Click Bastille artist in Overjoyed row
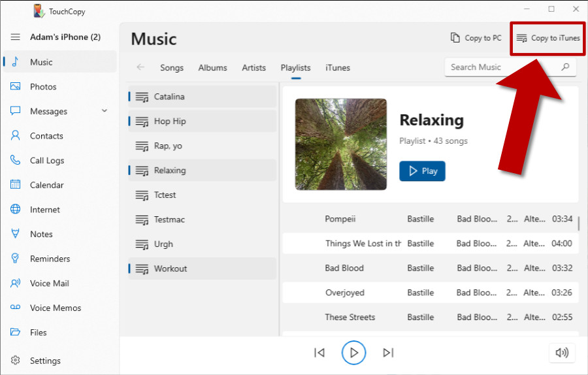 (420, 293)
